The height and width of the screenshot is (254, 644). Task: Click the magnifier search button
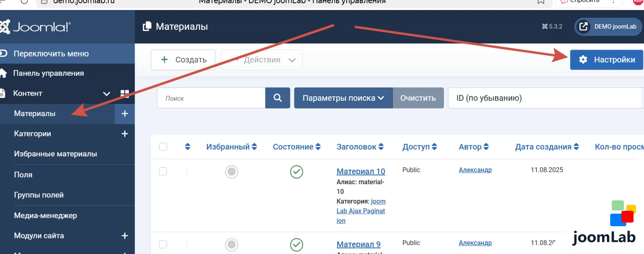tap(278, 98)
